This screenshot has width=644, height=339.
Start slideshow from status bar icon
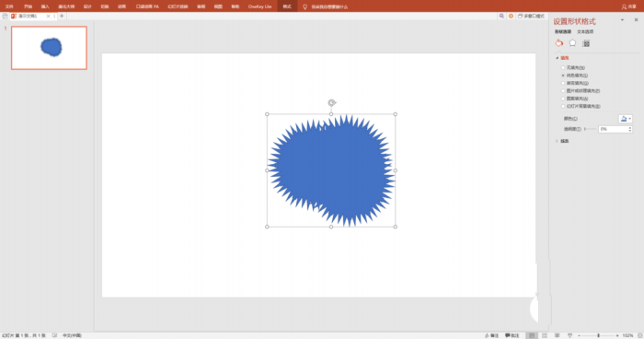569,335
